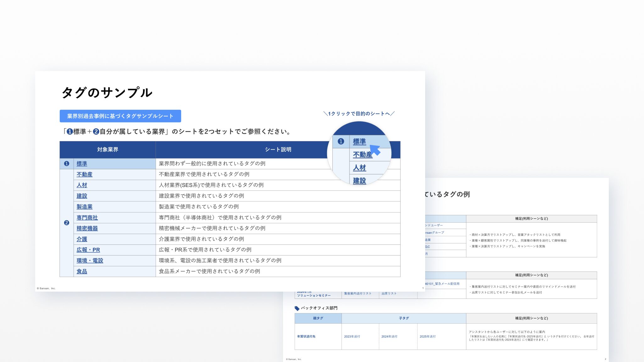Select text 人材業界(SES系)で使用されているタグの例
The width and height of the screenshot is (644, 362).
click(211, 185)
